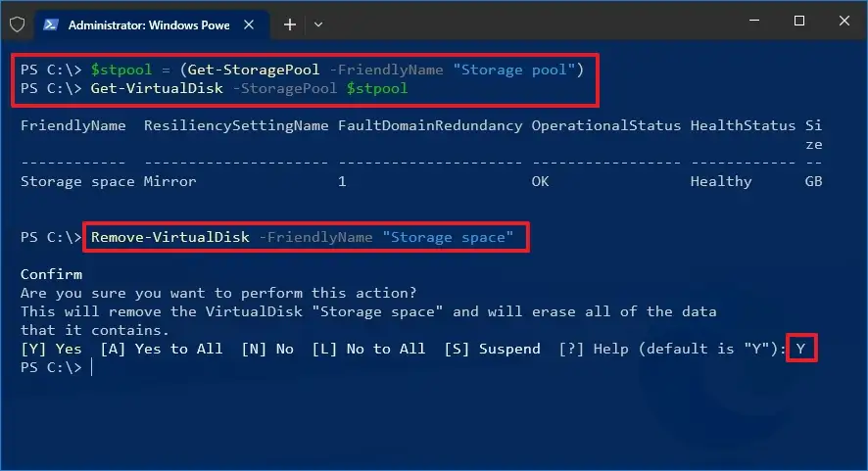This screenshot has height=471, width=868.
Task: Click the [A] Yes to All option
Action: tap(161, 349)
